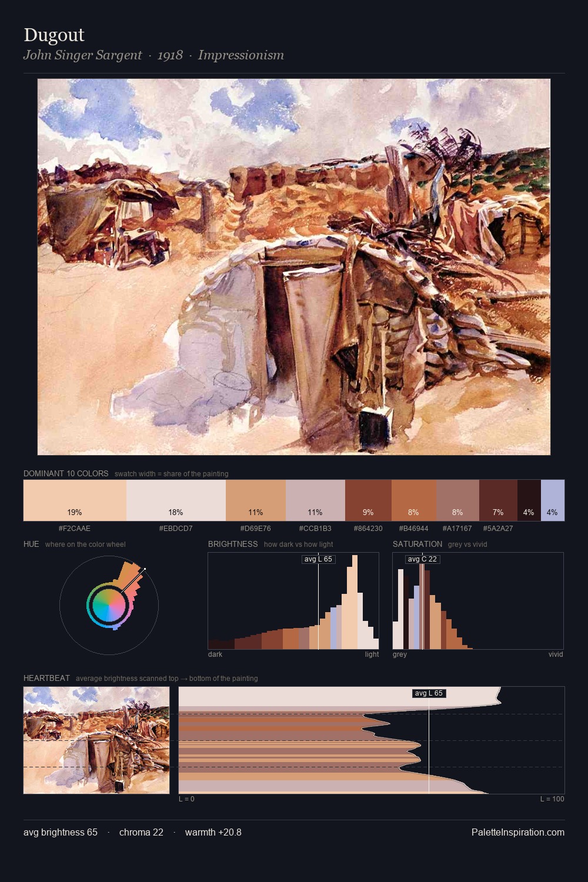Click the HEARTBEAT section heading
Screen dimensions: 588x882
pyautogui.click(x=46, y=678)
